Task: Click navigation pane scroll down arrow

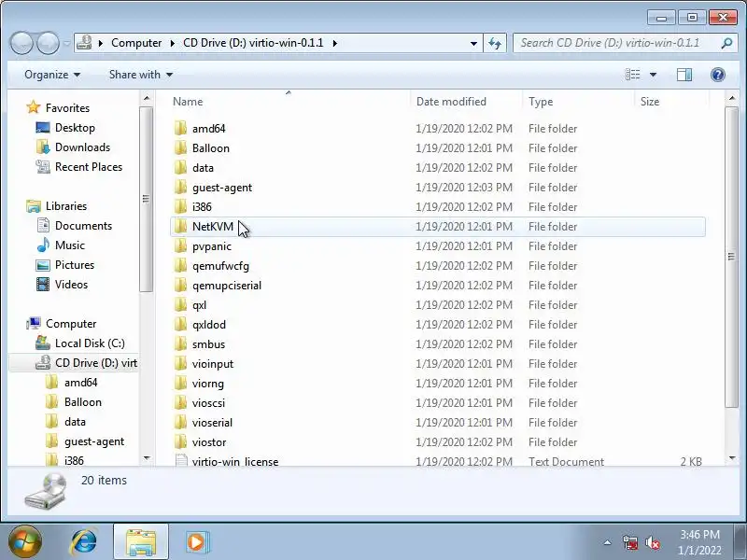Action: click(x=147, y=458)
